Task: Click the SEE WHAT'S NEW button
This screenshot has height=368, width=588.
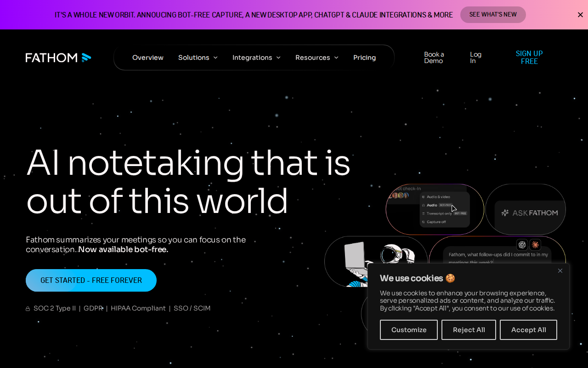Action: click(493, 15)
